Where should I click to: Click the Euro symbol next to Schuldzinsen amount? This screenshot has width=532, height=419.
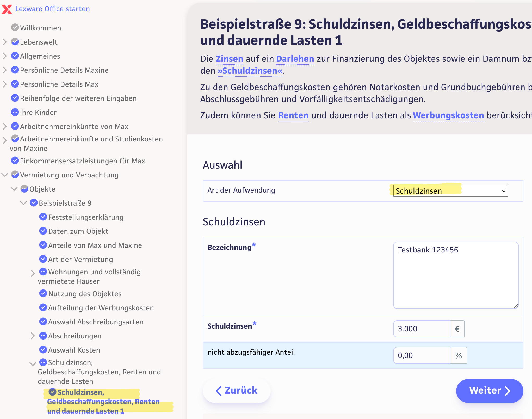point(457,329)
